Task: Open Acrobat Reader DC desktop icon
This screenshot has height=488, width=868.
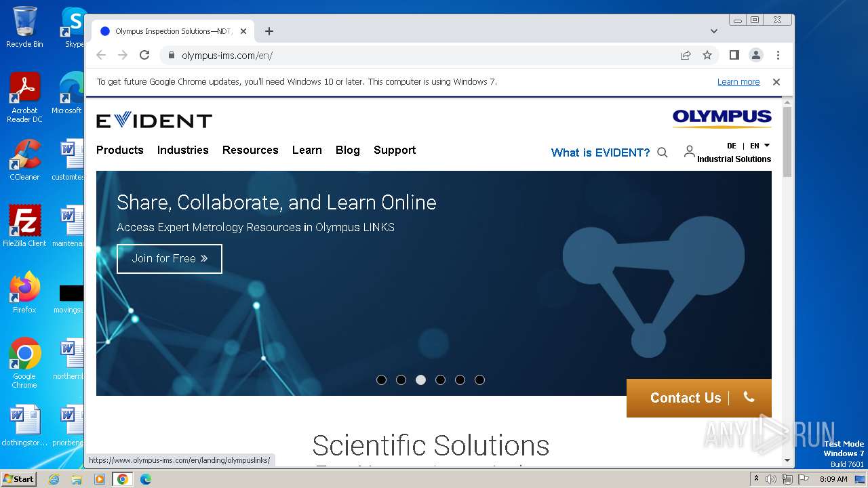Action: (24, 98)
